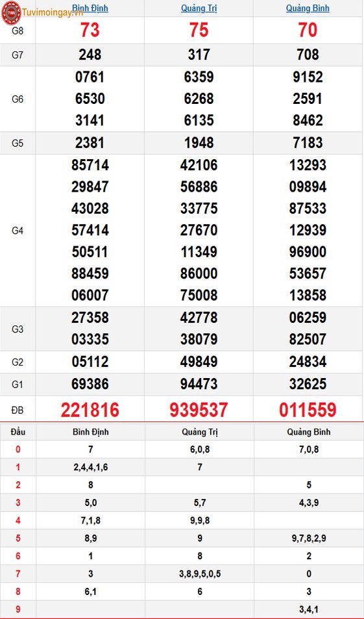Select G1 number 69386
Image resolution: width=364 pixels, height=619 pixels.
point(90,384)
